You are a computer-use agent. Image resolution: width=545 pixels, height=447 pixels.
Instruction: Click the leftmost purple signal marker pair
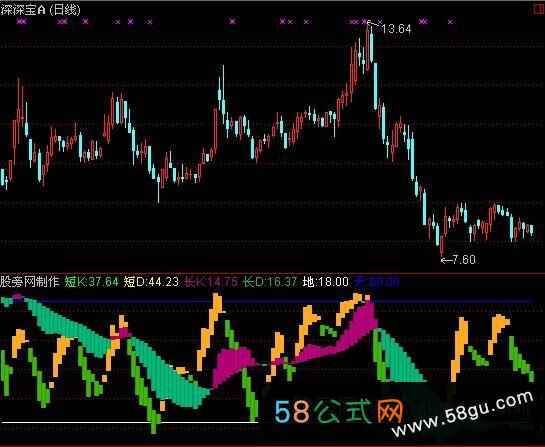point(22,22)
